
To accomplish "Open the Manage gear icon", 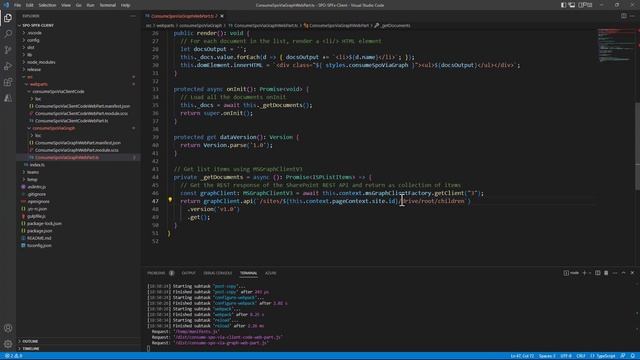I will point(8,344).
